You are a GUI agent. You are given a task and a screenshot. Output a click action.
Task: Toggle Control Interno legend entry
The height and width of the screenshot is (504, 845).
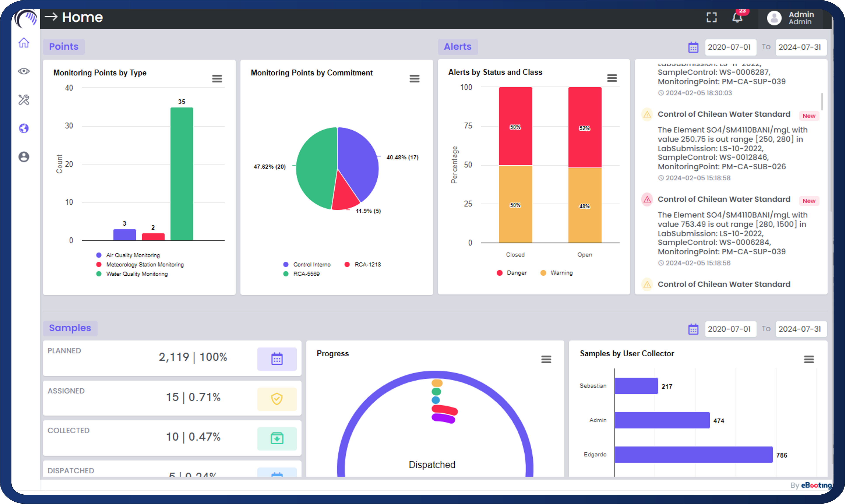(307, 265)
